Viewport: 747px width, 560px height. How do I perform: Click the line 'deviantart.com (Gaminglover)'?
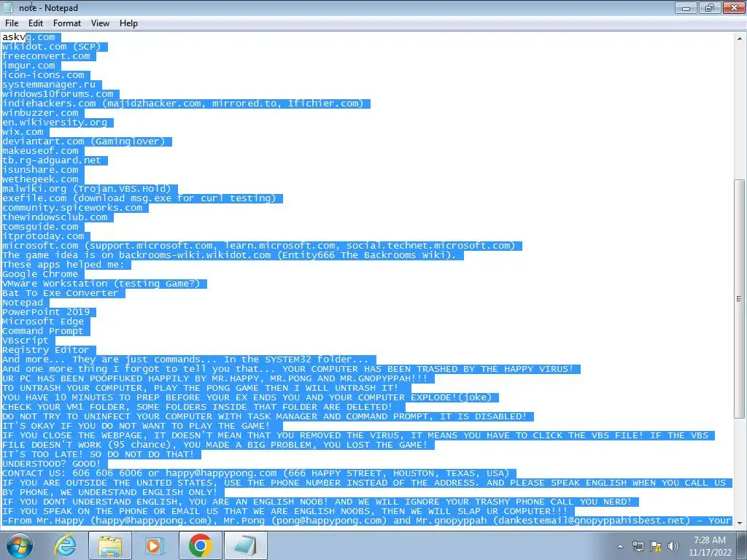point(83,141)
